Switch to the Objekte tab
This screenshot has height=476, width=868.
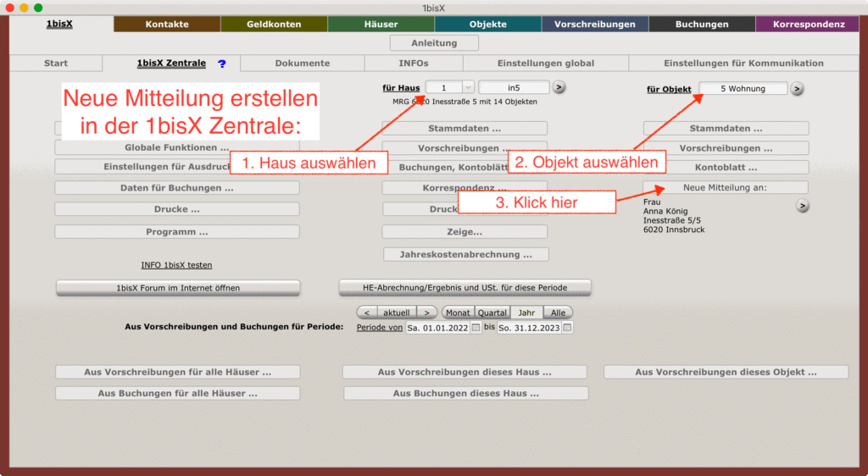(487, 24)
